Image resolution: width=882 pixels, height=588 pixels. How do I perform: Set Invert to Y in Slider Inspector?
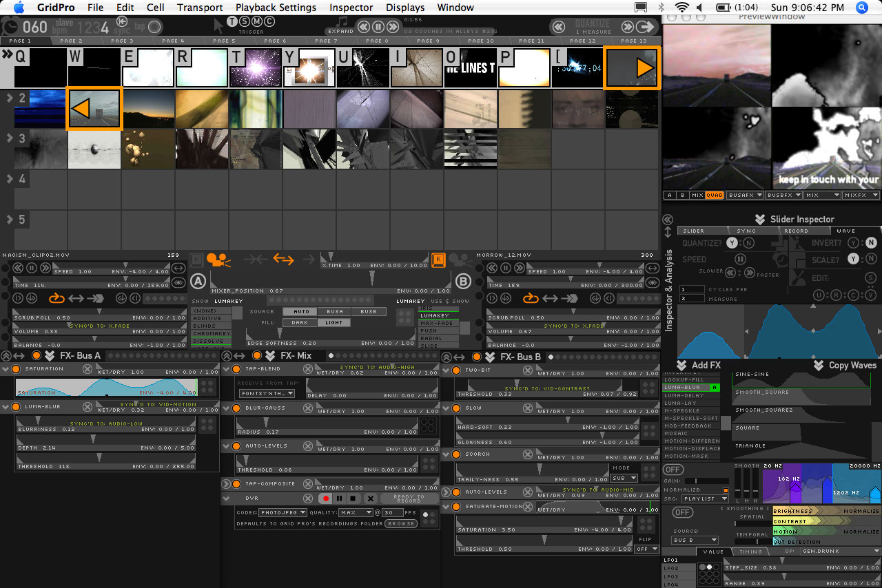[x=853, y=242]
